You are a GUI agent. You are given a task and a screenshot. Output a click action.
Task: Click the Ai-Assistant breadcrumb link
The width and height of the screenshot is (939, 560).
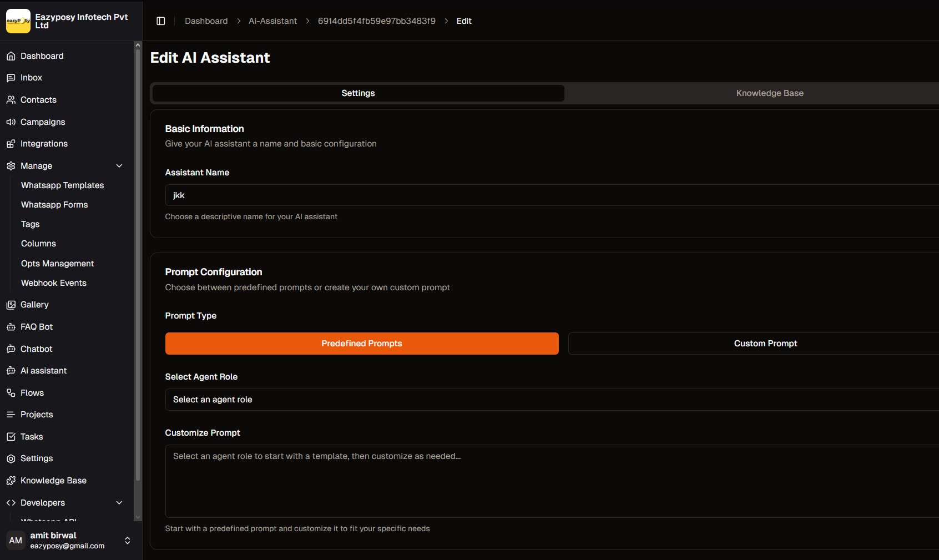[272, 21]
